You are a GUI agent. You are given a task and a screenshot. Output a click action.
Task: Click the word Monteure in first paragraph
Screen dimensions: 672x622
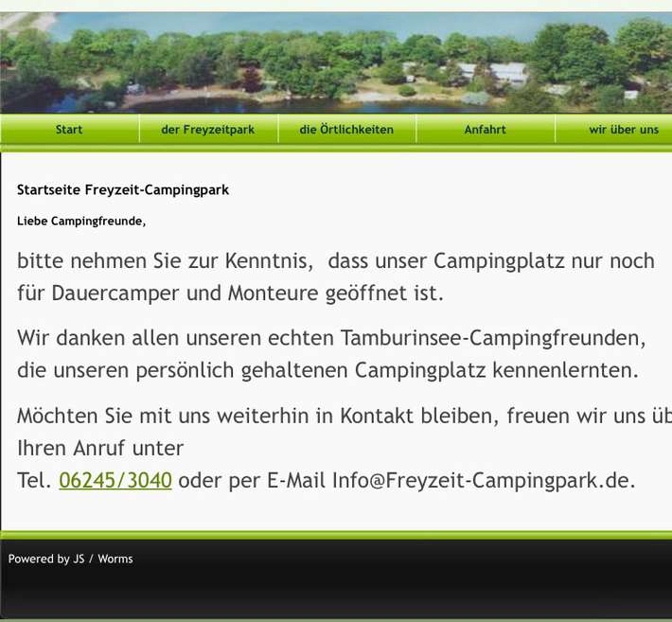coord(273,293)
